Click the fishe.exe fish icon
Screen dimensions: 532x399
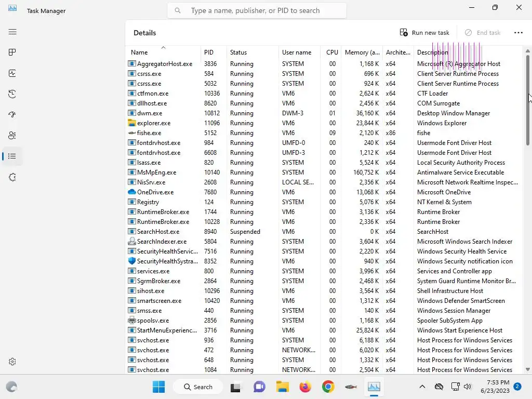pos(131,132)
